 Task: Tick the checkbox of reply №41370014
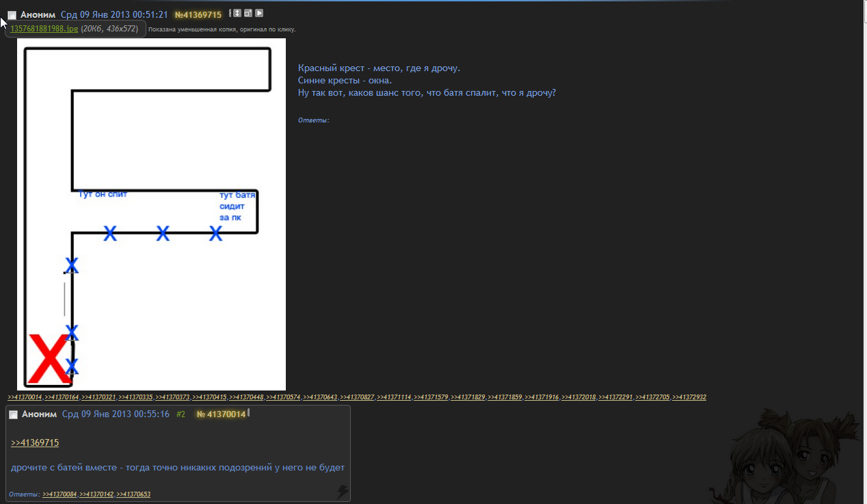13,415
